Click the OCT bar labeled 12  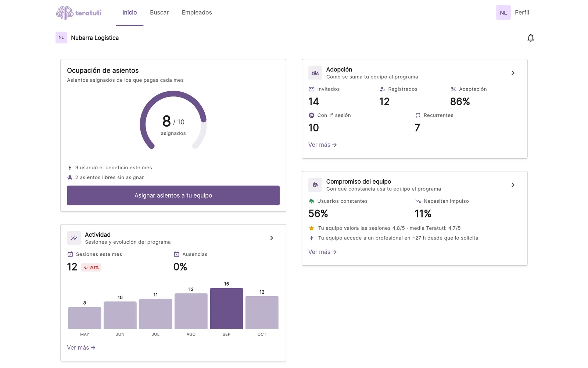point(262,312)
